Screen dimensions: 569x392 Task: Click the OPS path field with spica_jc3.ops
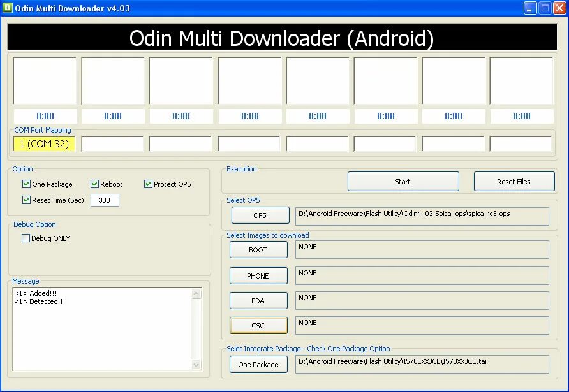pyautogui.click(x=422, y=216)
